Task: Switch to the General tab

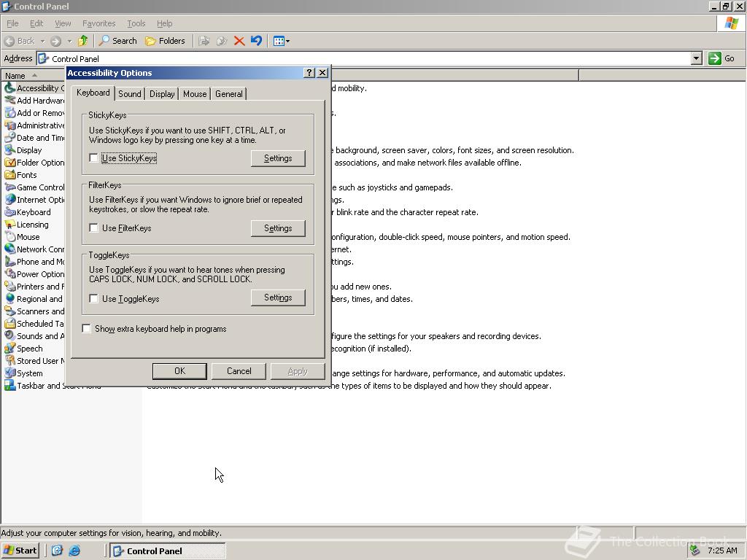Action: tap(228, 94)
